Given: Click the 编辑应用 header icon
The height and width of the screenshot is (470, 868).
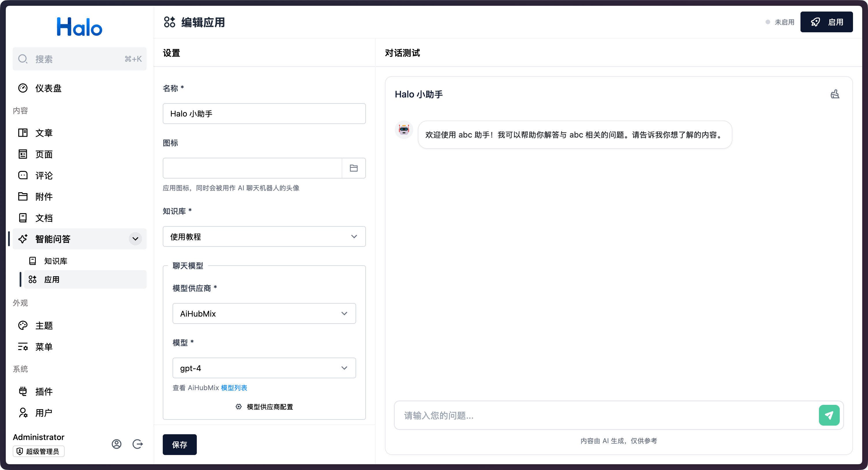Looking at the screenshot, I should click(169, 22).
